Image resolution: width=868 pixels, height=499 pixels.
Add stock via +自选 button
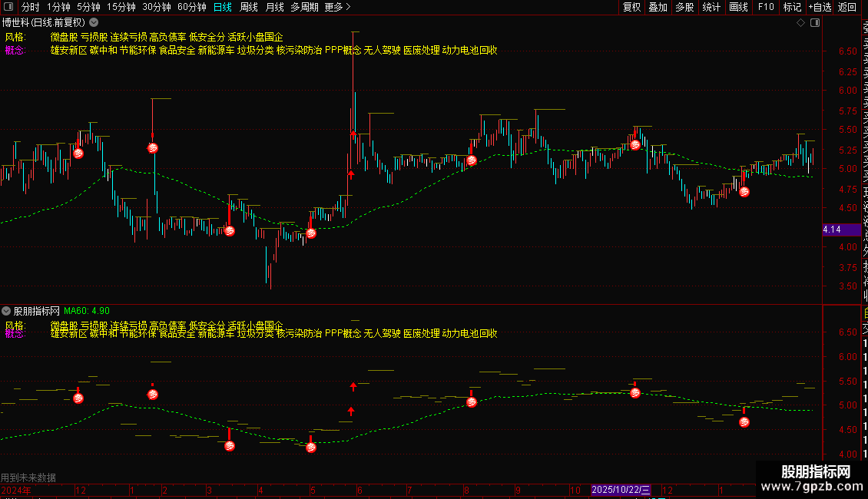click(820, 7)
